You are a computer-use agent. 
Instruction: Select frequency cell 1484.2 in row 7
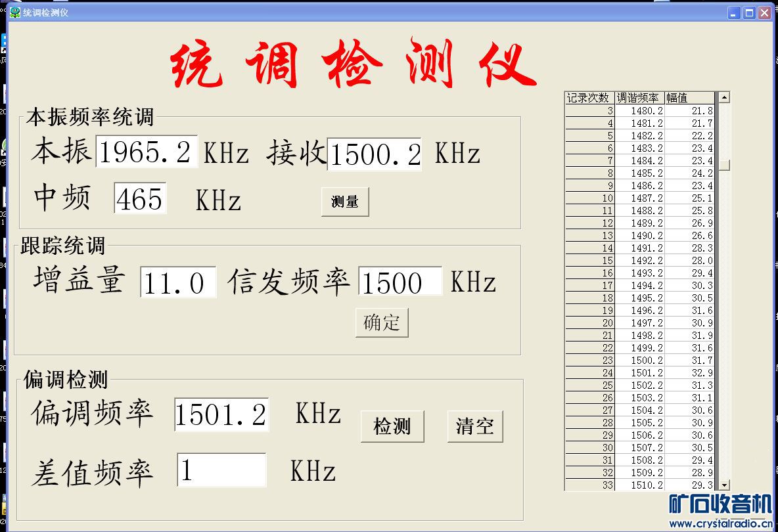tap(639, 161)
